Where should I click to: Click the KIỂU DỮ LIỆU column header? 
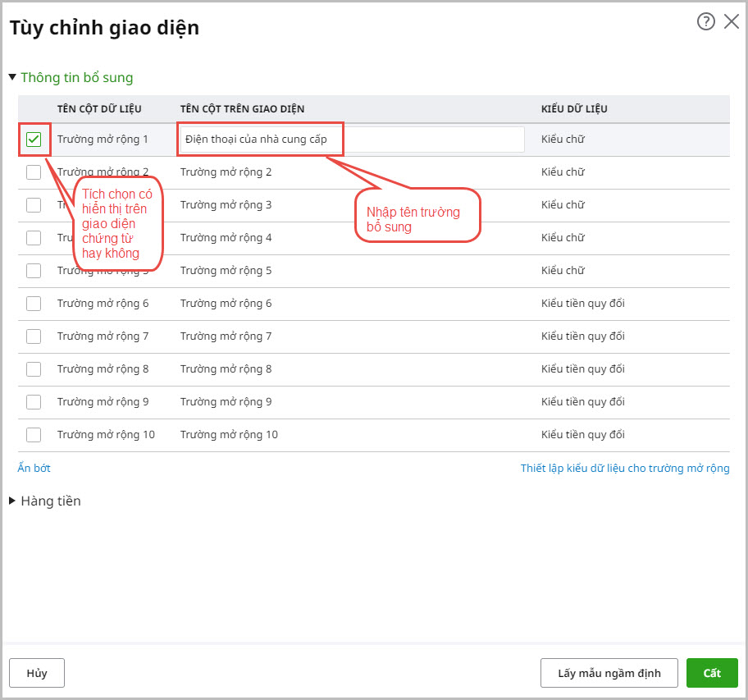tap(574, 109)
